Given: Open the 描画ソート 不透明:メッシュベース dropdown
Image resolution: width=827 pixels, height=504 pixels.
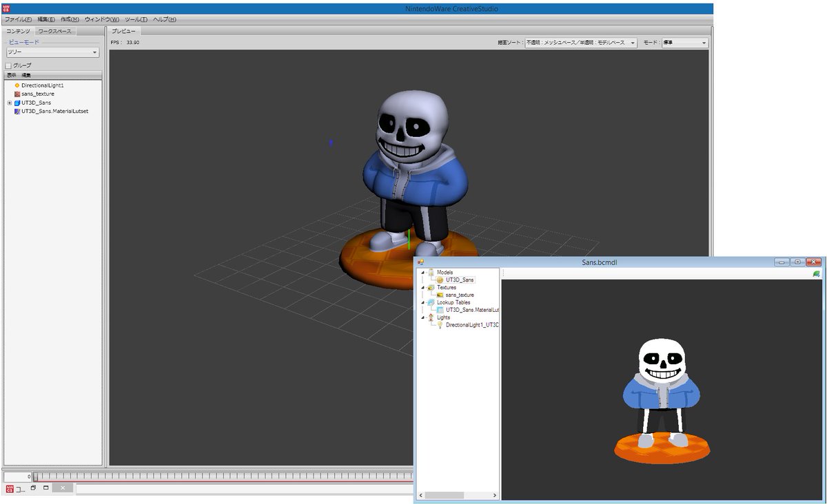Looking at the screenshot, I should tap(581, 43).
